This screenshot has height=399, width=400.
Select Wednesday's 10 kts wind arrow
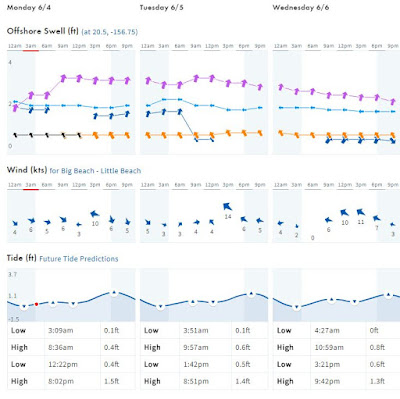click(x=344, y=212)
